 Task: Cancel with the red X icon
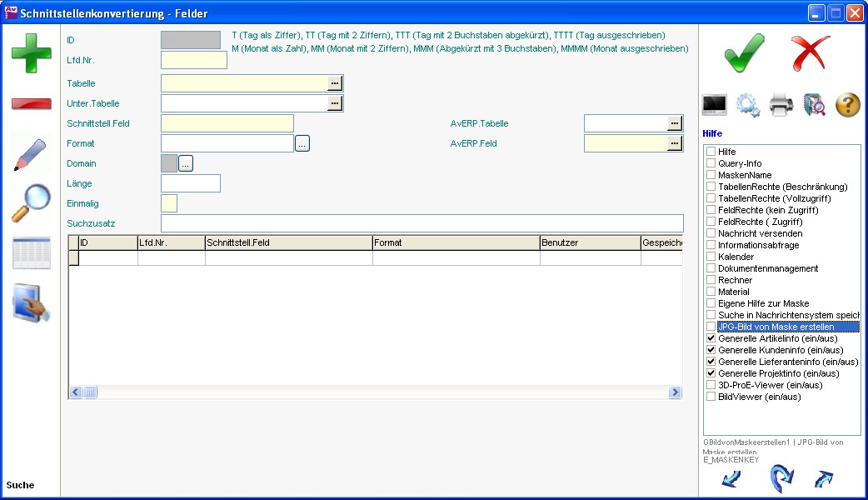click(x=811, y=53)
